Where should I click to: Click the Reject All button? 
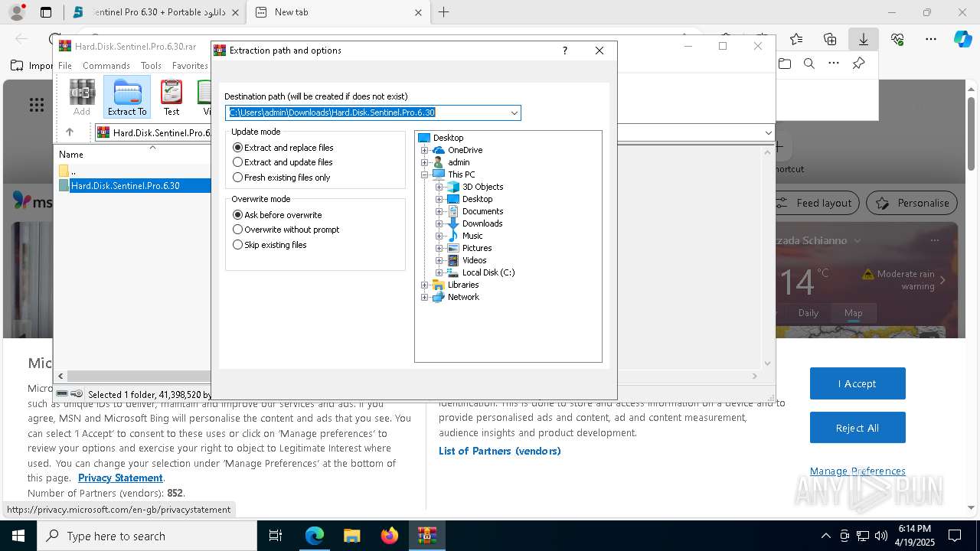(857, 428)
